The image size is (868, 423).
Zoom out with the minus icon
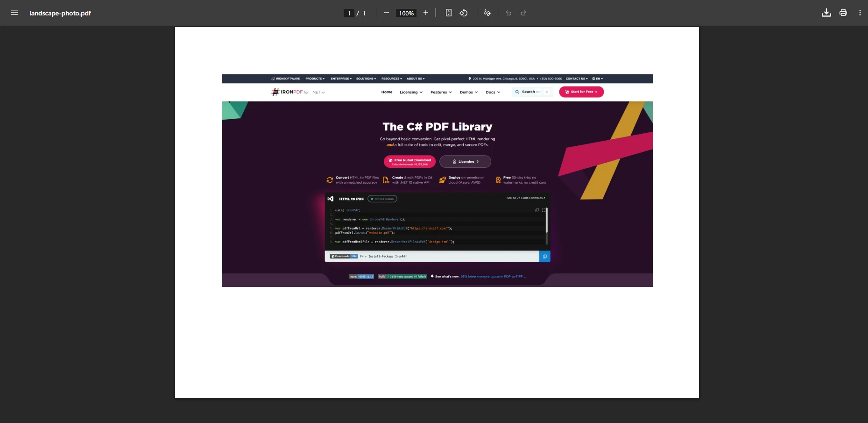click(x=386, y=13)
